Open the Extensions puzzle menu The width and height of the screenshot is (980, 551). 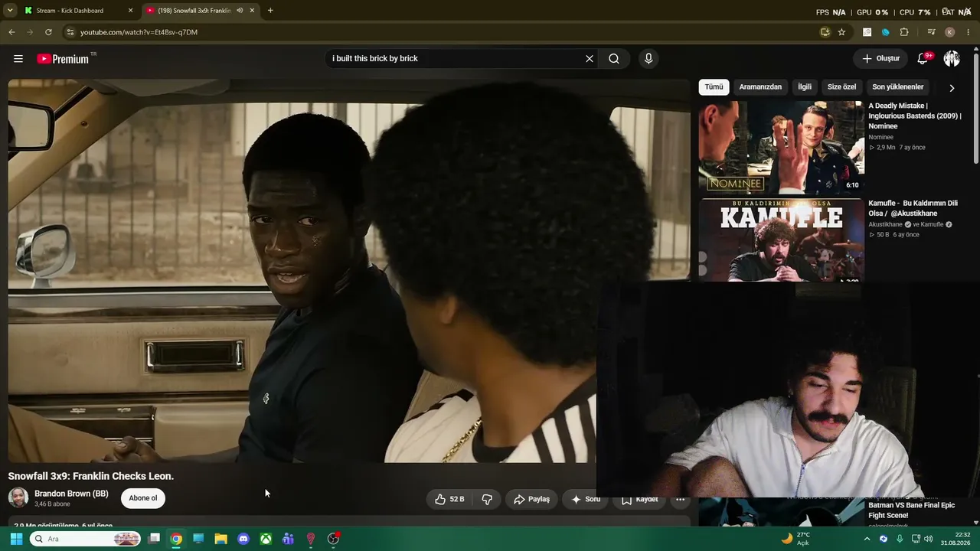[x=904, y=32]
